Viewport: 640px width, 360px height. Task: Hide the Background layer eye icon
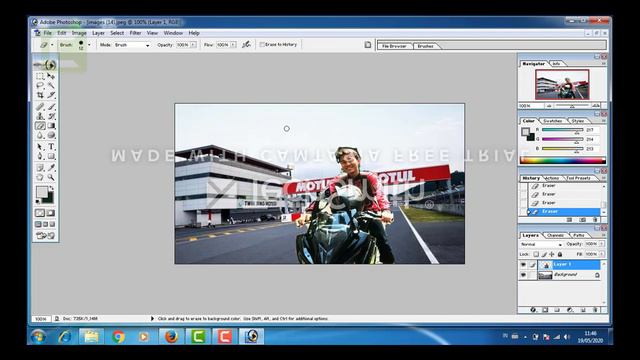(x=523, y=275)
